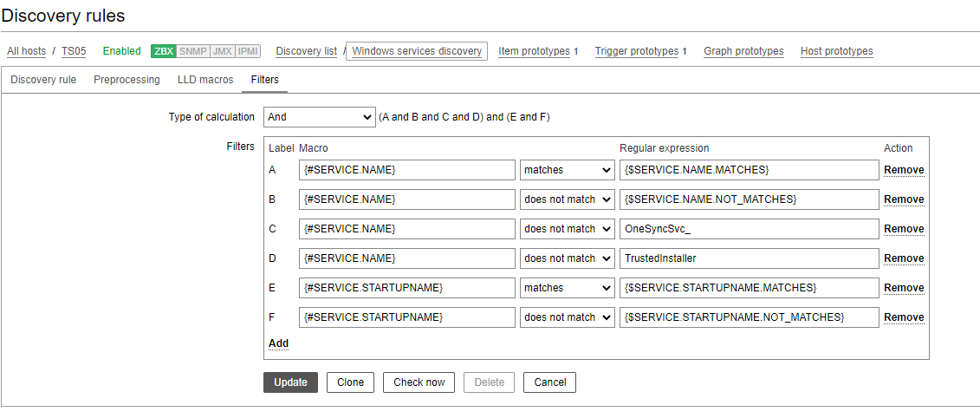Viewport: 980px width, 418px height.
Task: Click the Check now button
Action: coord(419,382)
